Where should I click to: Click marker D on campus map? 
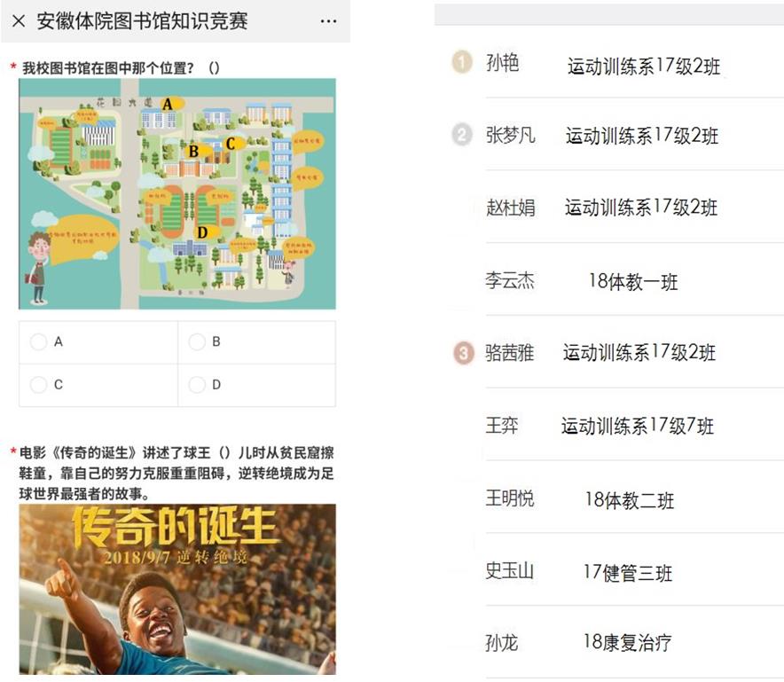202,231
